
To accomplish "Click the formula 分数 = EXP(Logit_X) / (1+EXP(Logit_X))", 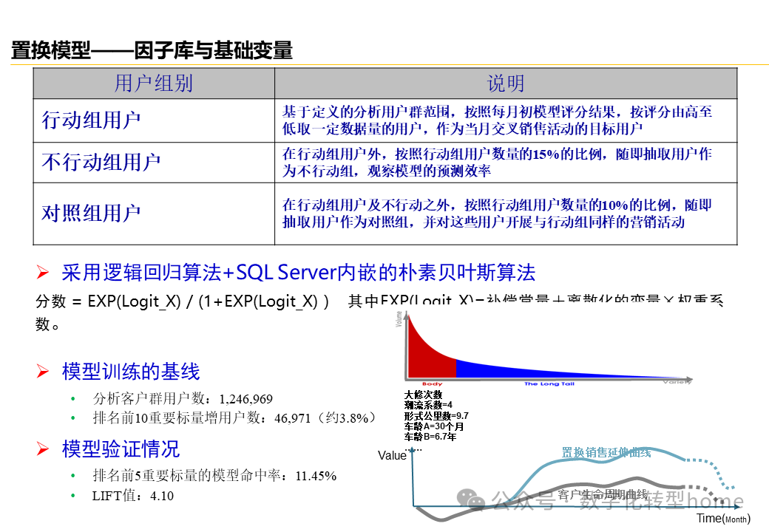I will tap(182, 301).
